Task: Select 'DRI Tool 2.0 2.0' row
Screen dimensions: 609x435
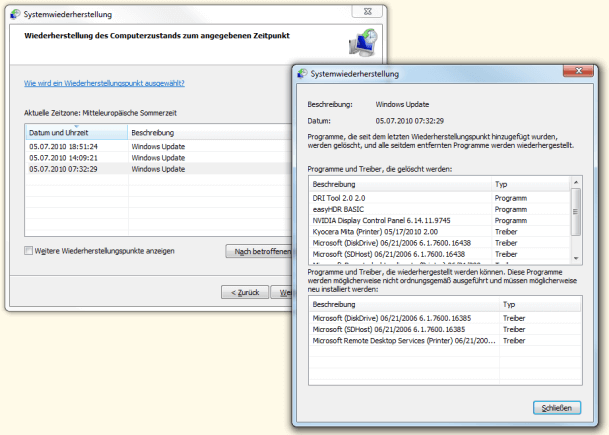Action: coord(440,198)
